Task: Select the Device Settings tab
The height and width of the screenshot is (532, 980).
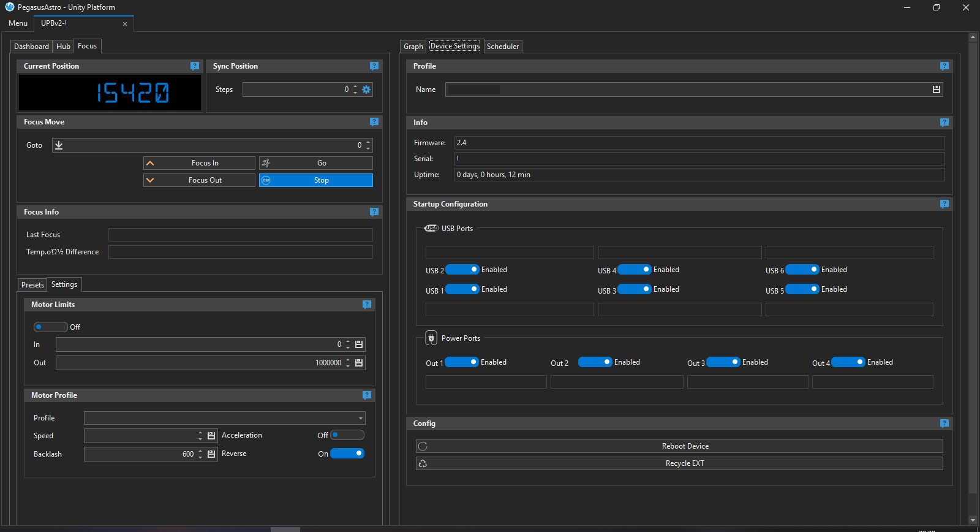Action: (x=454, y=46)
